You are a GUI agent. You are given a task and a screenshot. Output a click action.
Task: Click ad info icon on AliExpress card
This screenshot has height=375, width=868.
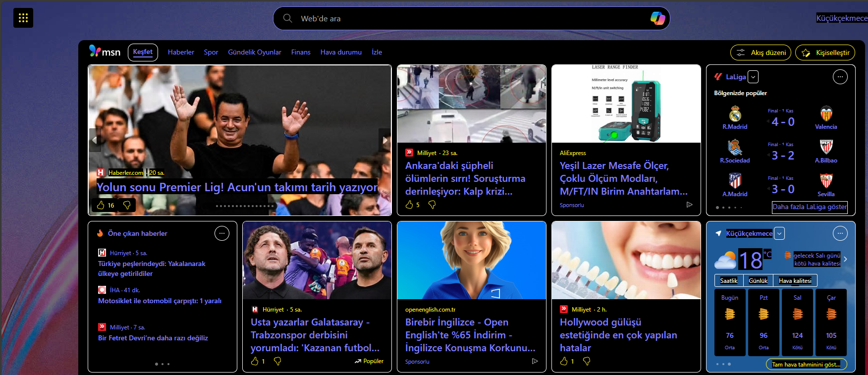tap(689, 205)
